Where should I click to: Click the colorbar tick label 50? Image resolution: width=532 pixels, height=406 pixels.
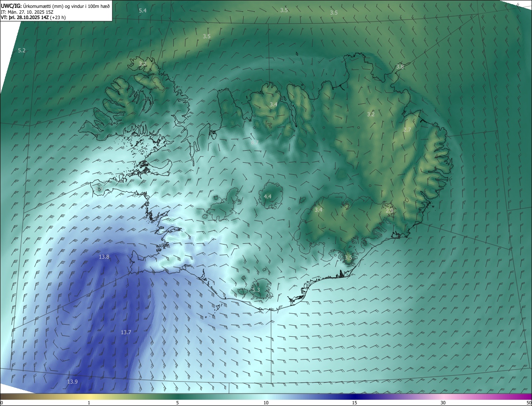pos(529,403)
